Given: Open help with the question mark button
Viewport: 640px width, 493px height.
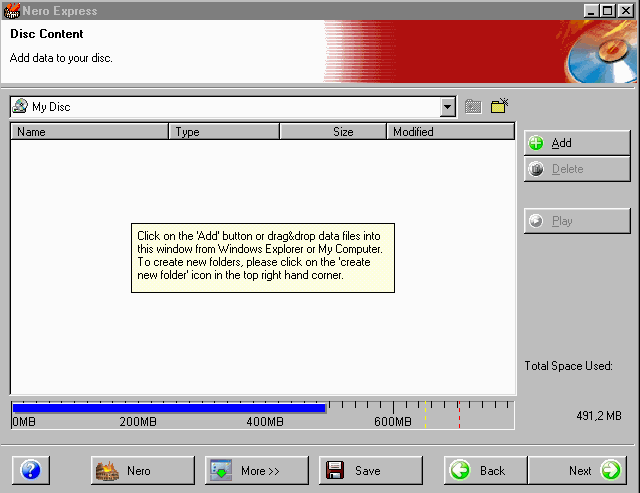Looking at the screenshot, I should pyautogui.click(x=30, y=470).
